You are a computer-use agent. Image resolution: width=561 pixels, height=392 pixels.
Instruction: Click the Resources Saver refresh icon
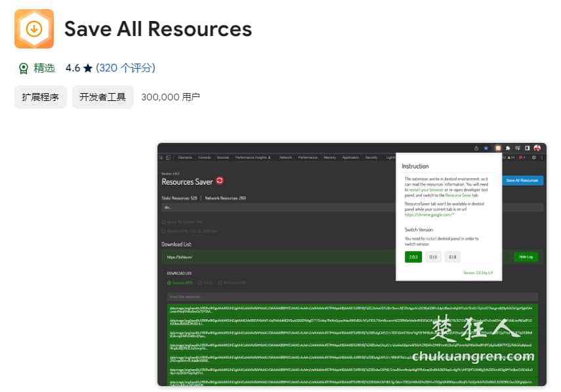click(219, 180)
